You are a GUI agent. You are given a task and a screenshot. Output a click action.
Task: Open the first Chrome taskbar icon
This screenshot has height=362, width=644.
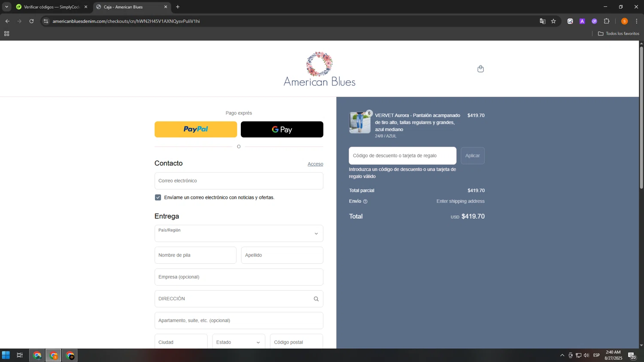pos(37,355)
